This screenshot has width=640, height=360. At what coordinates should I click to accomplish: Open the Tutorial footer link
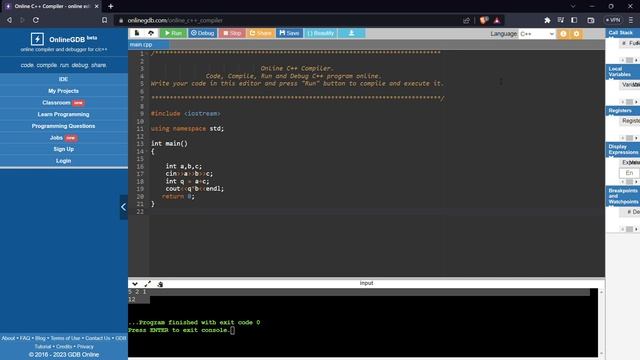(42, 347)
